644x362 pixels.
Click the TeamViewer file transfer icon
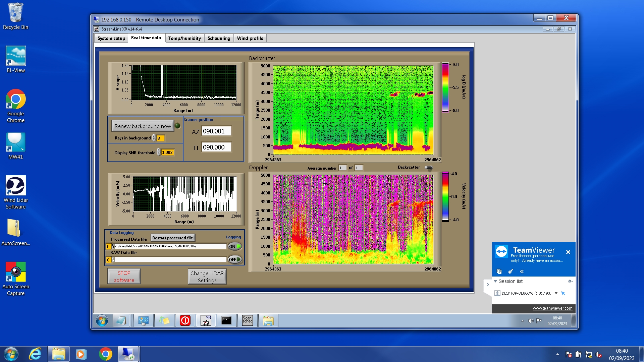[499, 271]
